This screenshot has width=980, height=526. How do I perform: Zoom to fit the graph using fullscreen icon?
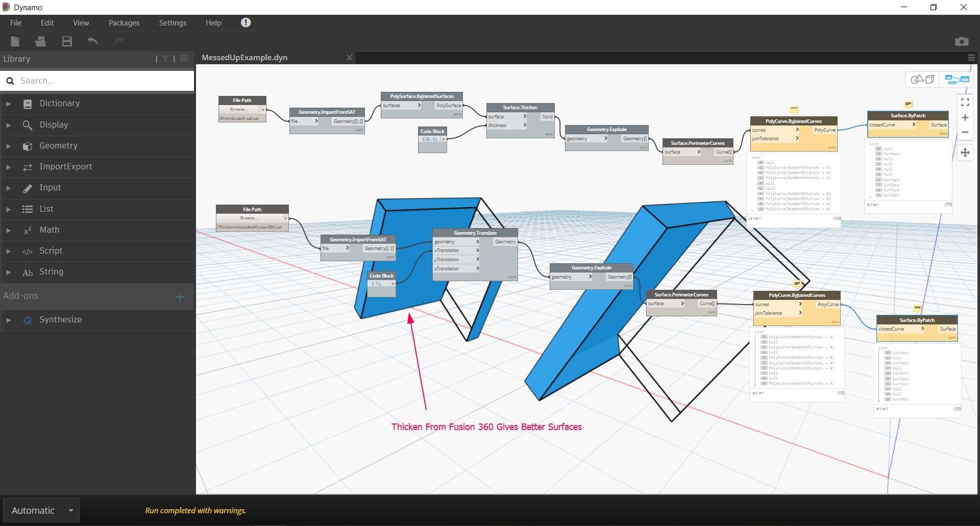[x=965, y=102]
